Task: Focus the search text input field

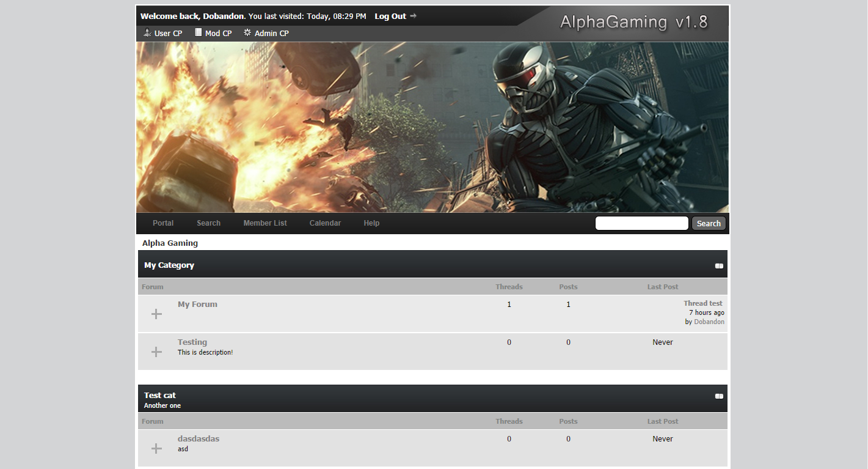Action: coord(641,223)
